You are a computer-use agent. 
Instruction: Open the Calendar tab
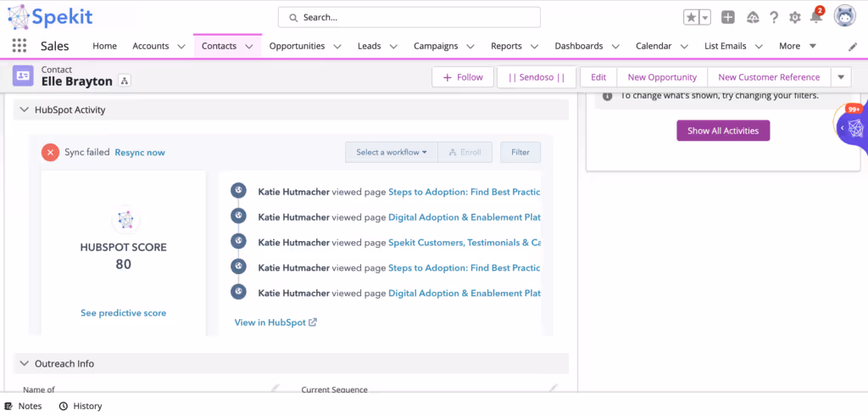click(x=654, y=46)
